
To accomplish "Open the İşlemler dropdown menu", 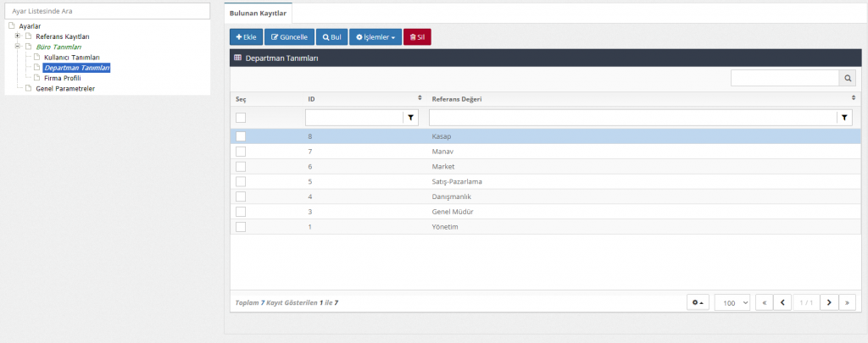I will click(375, 37).
